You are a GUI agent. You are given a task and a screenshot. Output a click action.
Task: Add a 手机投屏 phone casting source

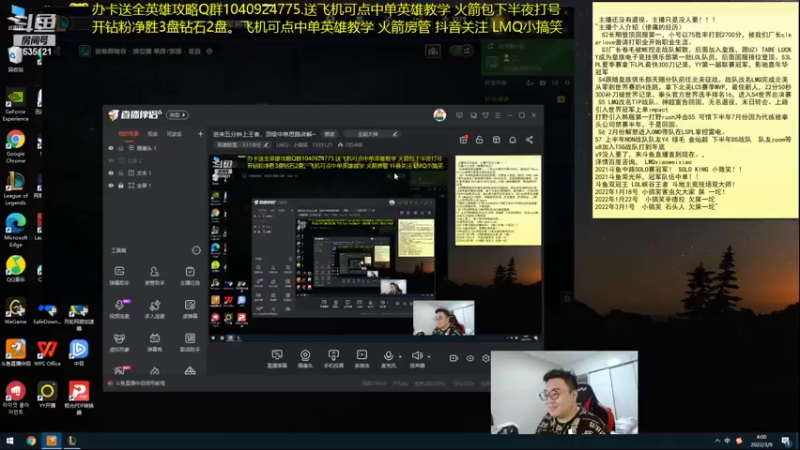(333, 359)
